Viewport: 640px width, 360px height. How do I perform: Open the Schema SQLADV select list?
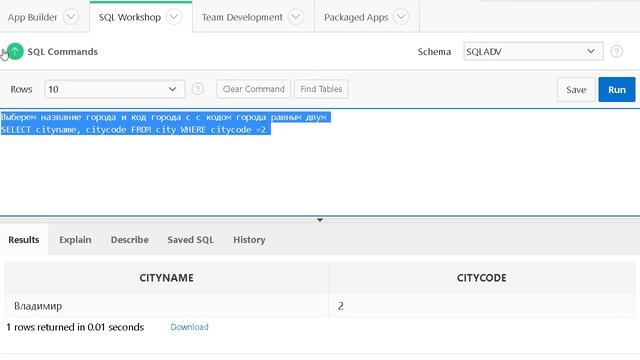[533, 51]
